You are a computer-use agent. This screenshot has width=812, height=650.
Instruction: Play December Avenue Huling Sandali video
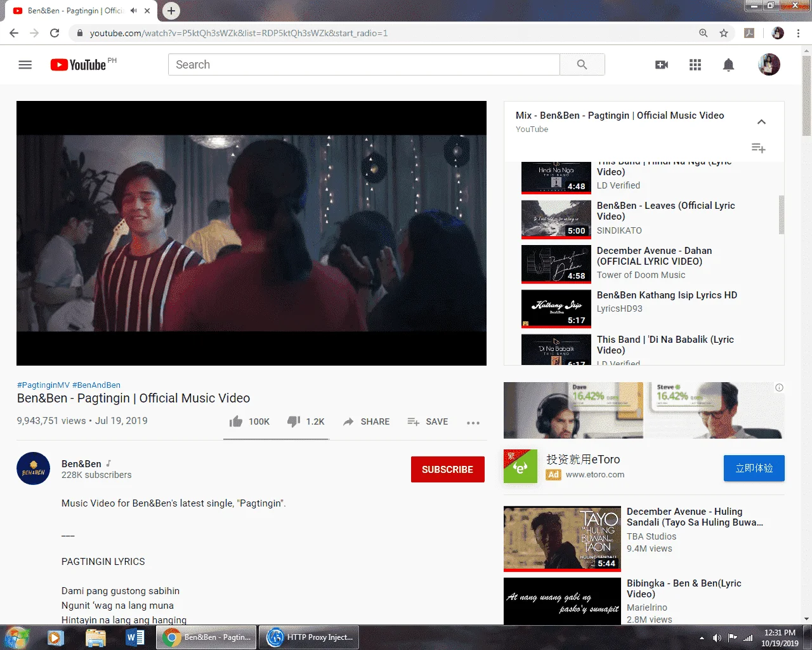(x=644, y=538)
